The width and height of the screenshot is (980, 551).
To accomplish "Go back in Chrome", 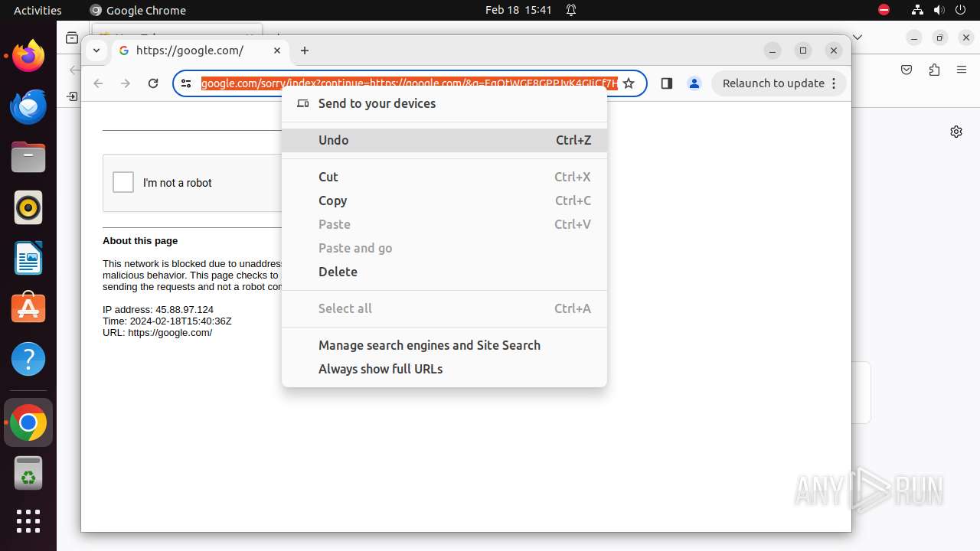I will [98, 83].
